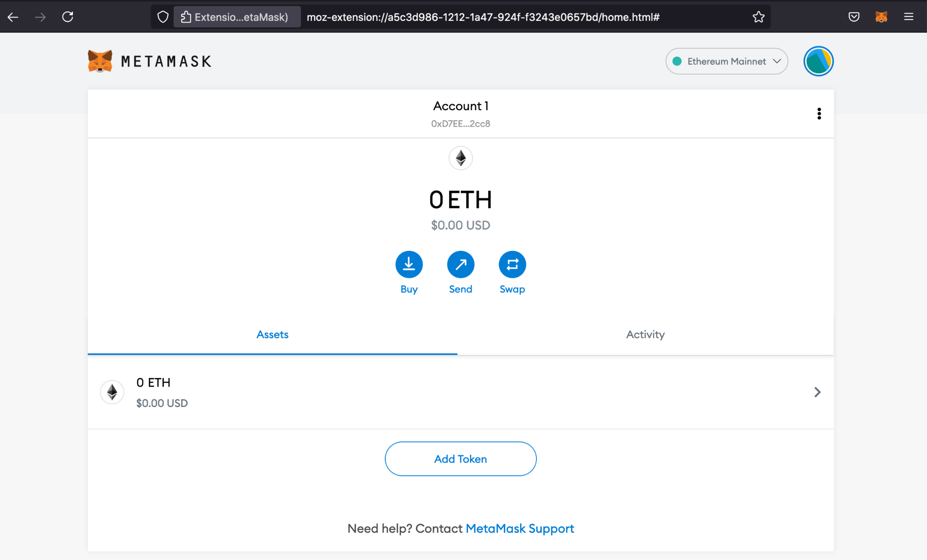This screenshot has height=560, width=927.
Task: Click the Add Token button
Action: [x=460, y=459]
